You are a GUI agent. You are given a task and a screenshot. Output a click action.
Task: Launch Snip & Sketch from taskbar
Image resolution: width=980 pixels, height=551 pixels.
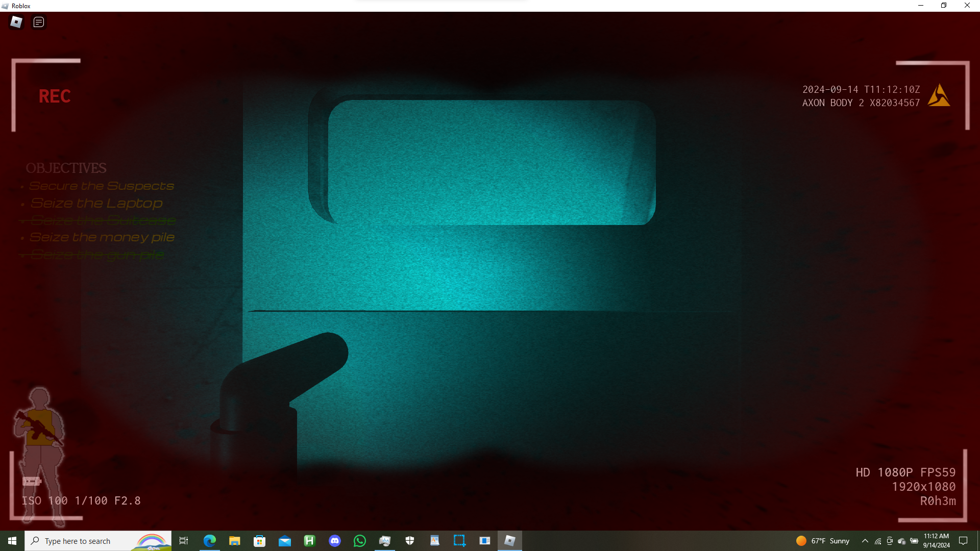[459, 541]
